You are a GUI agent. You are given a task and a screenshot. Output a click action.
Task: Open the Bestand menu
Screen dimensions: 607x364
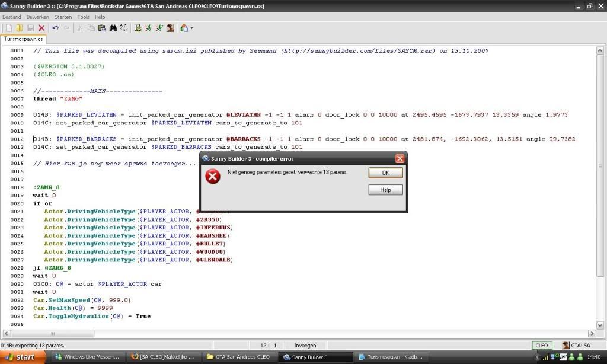point(12,17)
